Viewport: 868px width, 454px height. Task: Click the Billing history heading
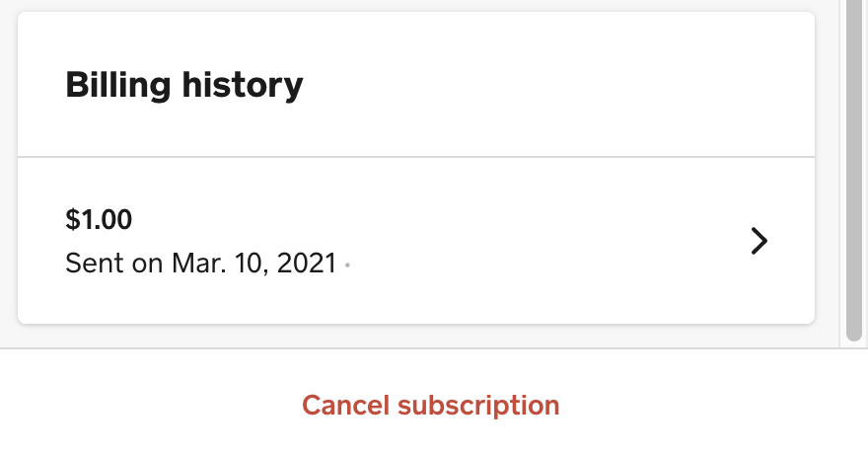click(x=184, y=86)
